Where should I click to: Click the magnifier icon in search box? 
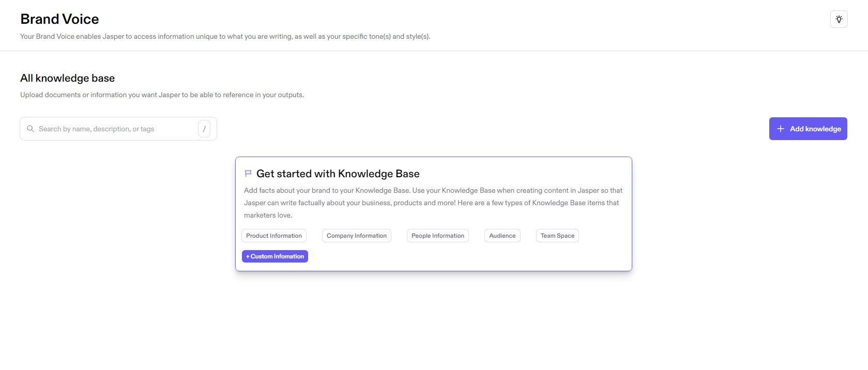click(x=31, y=129)
